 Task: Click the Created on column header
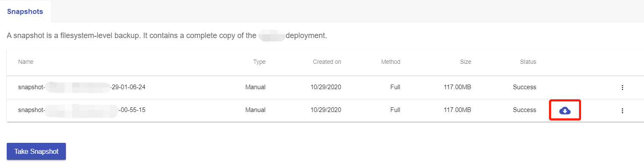point(327,62)
